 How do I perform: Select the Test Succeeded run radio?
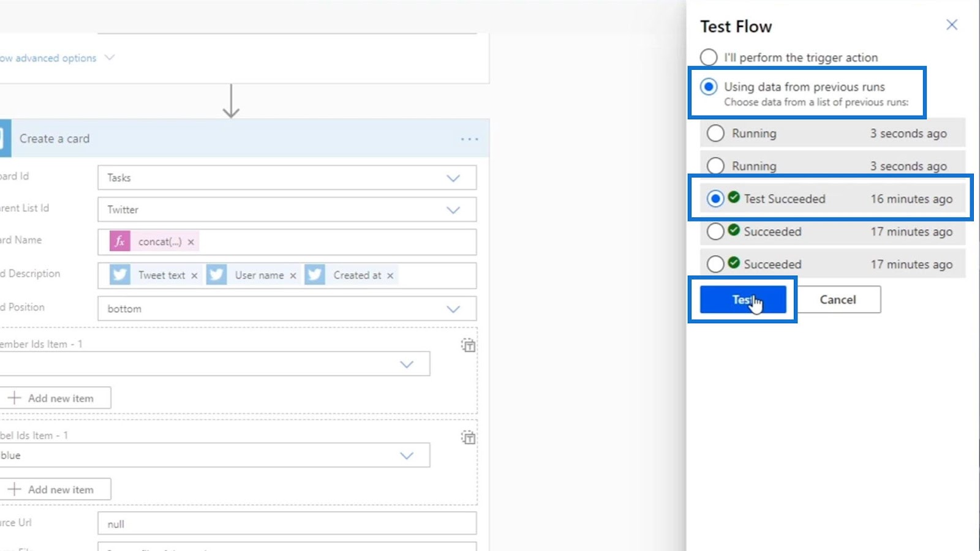pyautogui.click(x=715, y=199)
